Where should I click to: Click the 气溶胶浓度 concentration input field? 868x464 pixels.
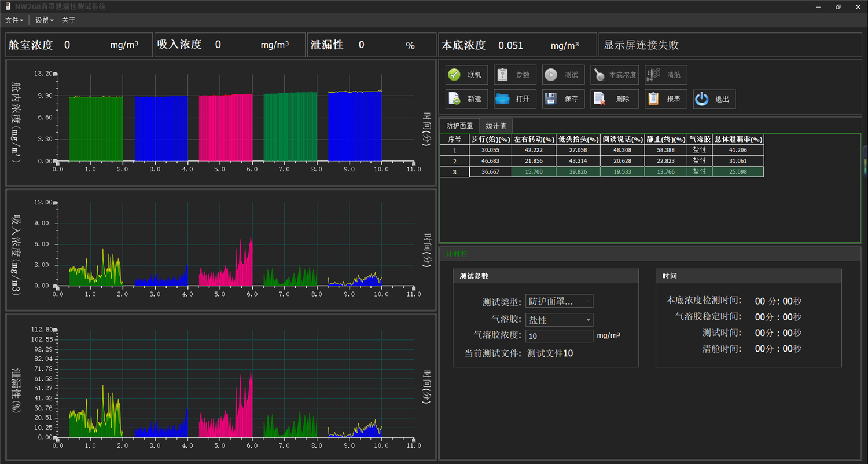coord(559,336)
